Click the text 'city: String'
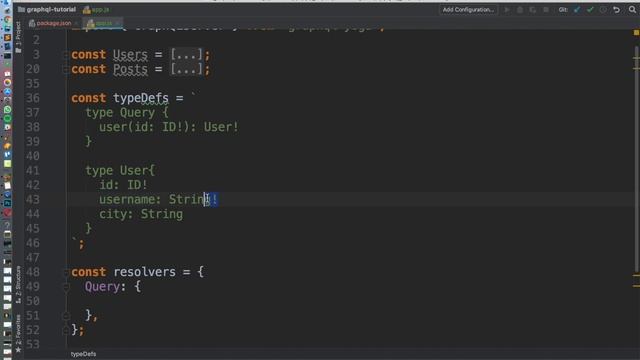 tap(141, 214)
